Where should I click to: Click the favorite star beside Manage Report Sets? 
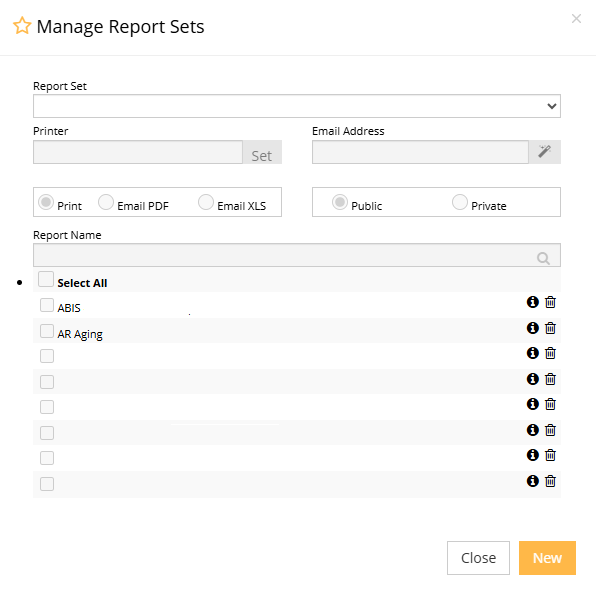[x=22, y=26]
